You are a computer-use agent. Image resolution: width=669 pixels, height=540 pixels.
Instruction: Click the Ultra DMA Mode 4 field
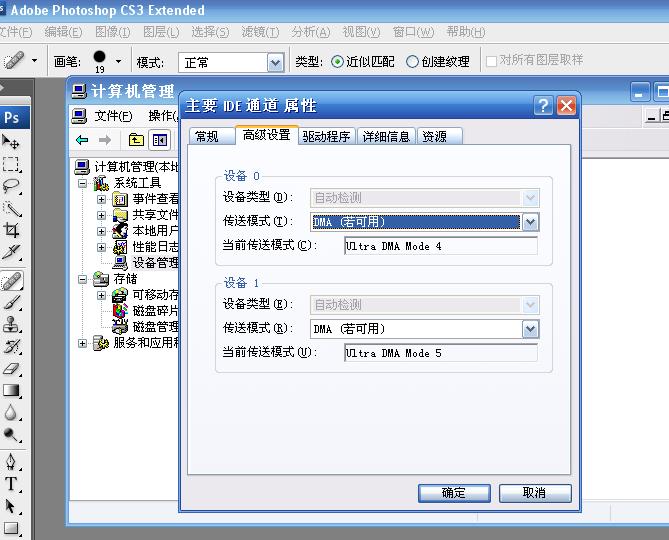point(441,246)
